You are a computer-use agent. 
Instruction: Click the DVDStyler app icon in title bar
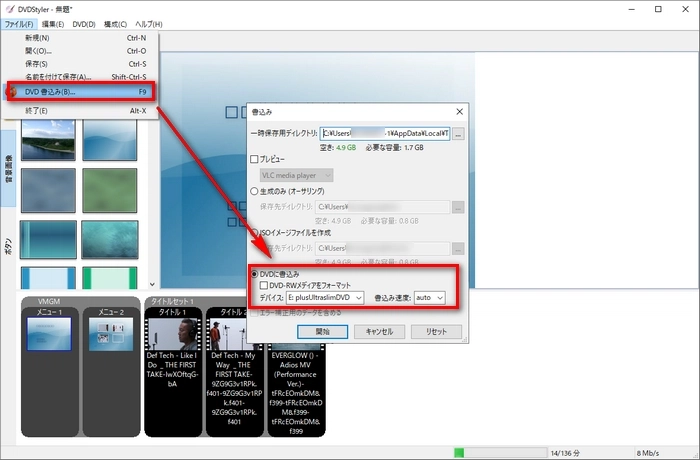pyautogui.click(x=9, y=8)
